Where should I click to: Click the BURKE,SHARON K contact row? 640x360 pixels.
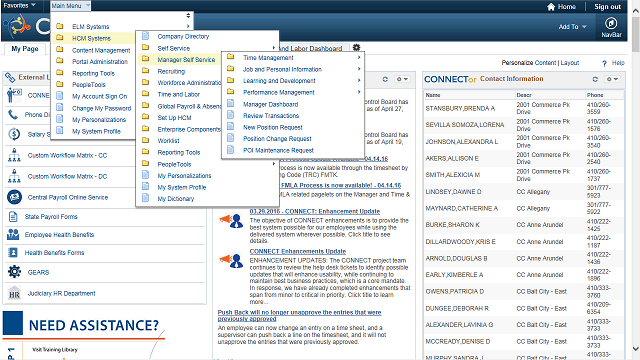click(x=524, y=225)
